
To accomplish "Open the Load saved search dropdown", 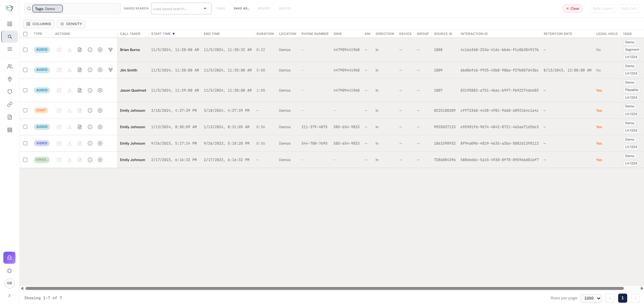I will 181,9.
